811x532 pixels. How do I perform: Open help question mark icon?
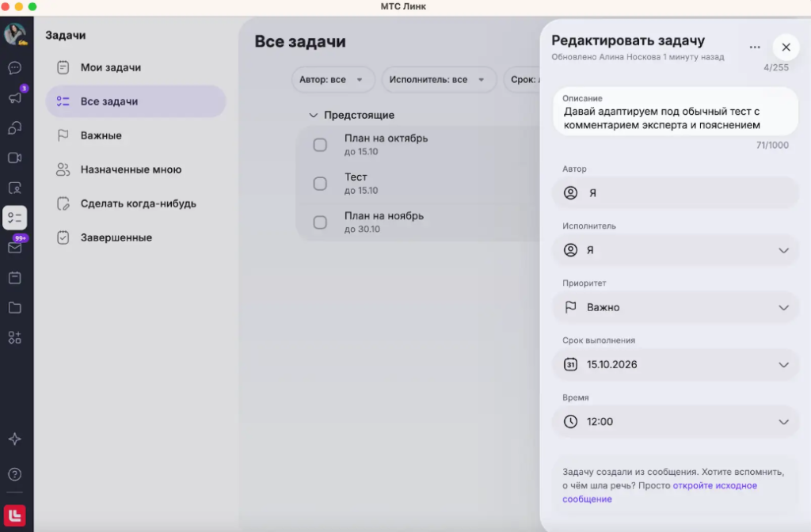point(15,474)
